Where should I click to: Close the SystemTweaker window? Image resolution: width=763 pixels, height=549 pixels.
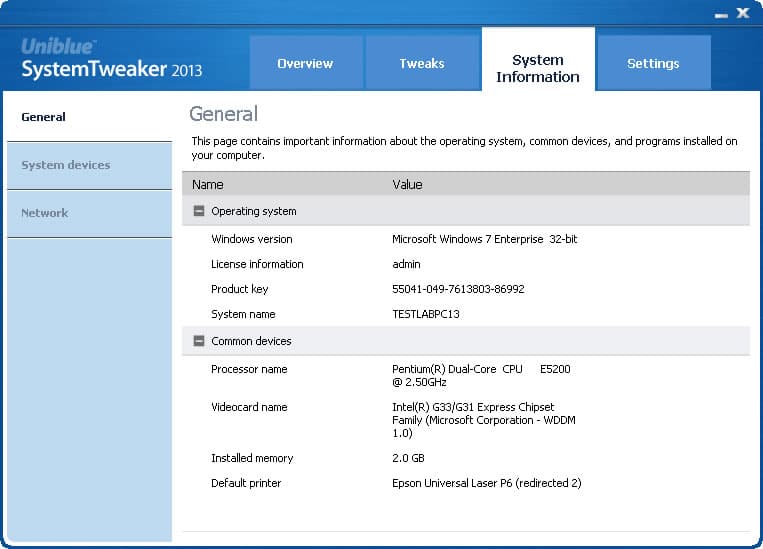[743, 13]
